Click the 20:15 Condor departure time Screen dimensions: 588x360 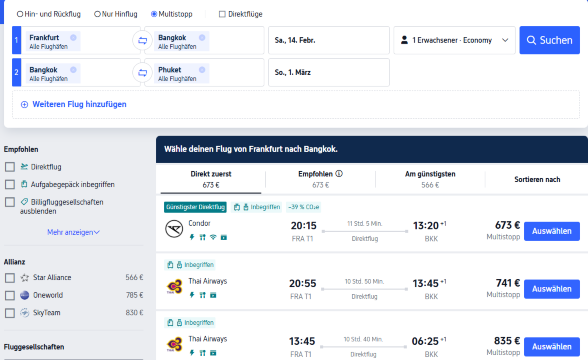click(303, 226)
